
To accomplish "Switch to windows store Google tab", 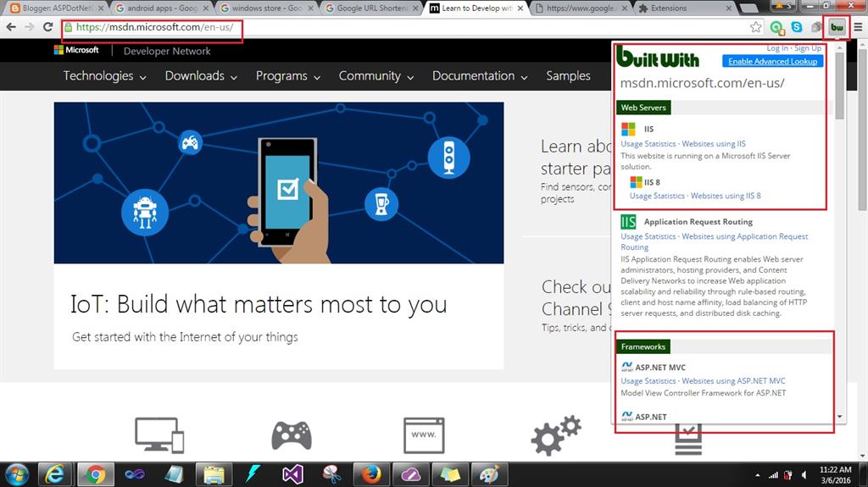I will pyautogui.click(x=267, y=8).
